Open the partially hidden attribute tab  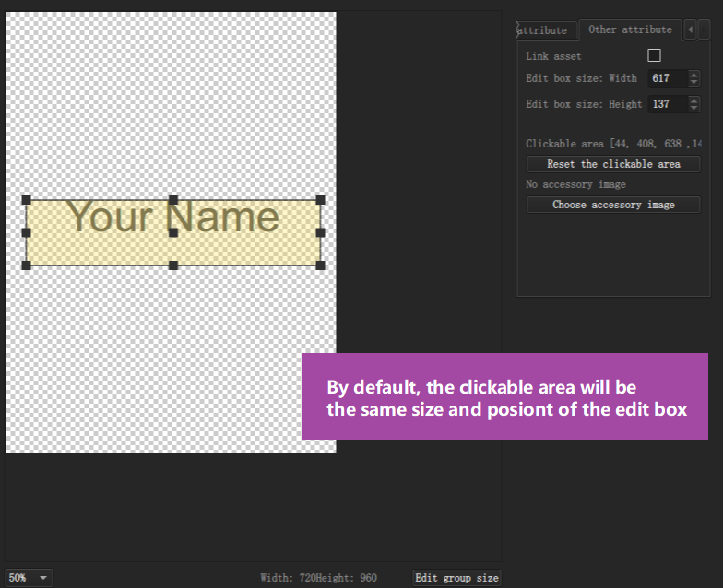546,30
